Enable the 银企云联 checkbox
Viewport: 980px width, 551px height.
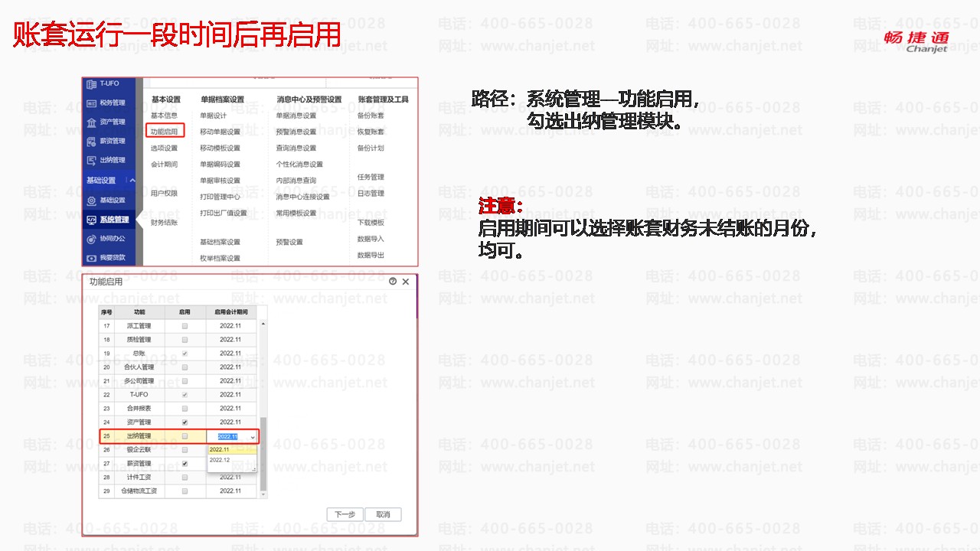click(x=185, y=450)
